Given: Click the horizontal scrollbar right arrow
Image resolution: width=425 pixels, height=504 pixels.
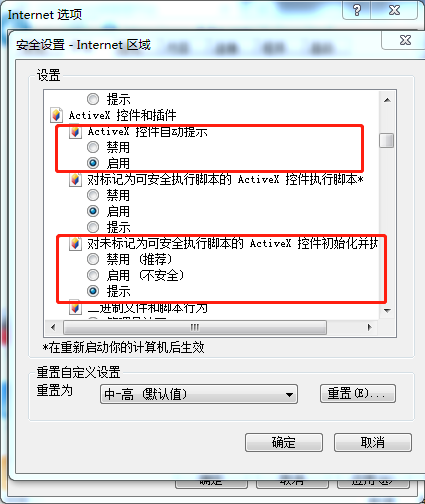Looking at the screenshot, I should coord(369,327).
